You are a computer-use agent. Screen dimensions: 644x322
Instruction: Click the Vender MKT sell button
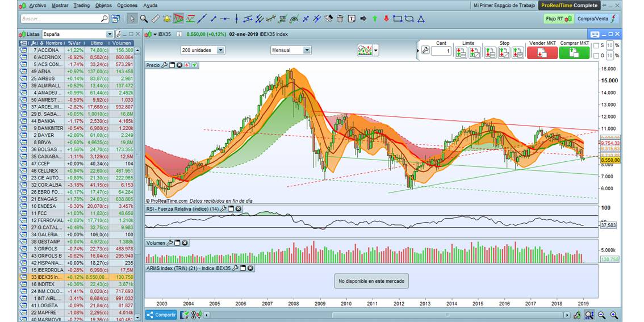pyautogui.click(x=542, y=53)
